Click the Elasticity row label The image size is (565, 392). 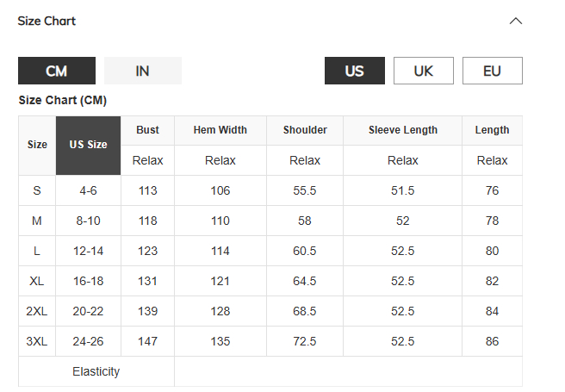point(96,371)
